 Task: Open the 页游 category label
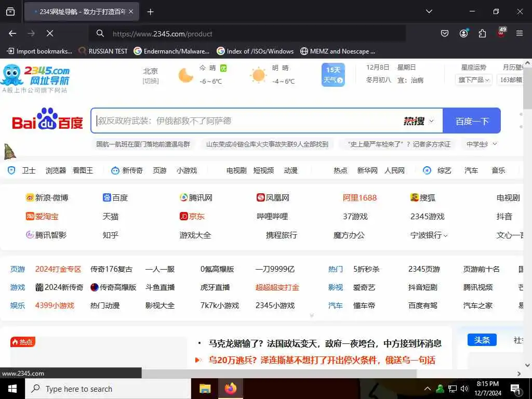tap(18, 269)
